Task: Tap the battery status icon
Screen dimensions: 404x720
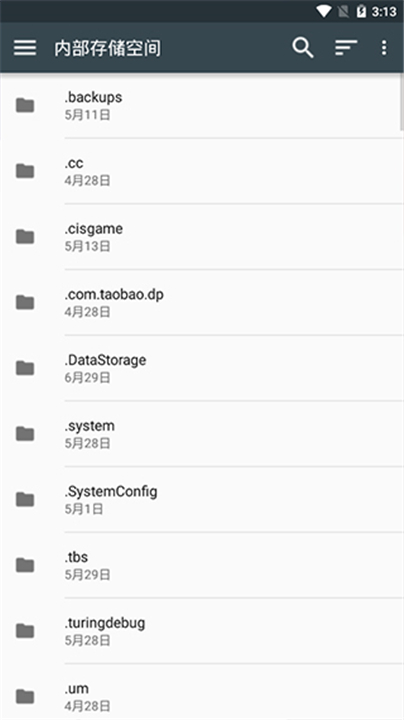Action: 361,11
